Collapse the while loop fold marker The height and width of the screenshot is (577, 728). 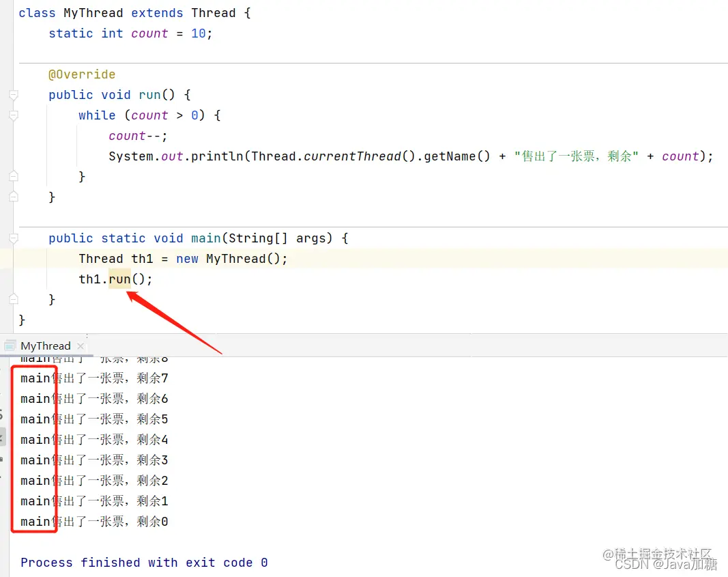tap(14, 115)
